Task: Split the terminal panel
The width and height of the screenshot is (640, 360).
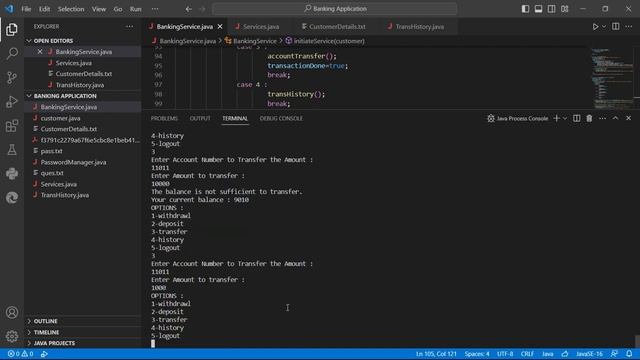Action: (x=576, y=118)
